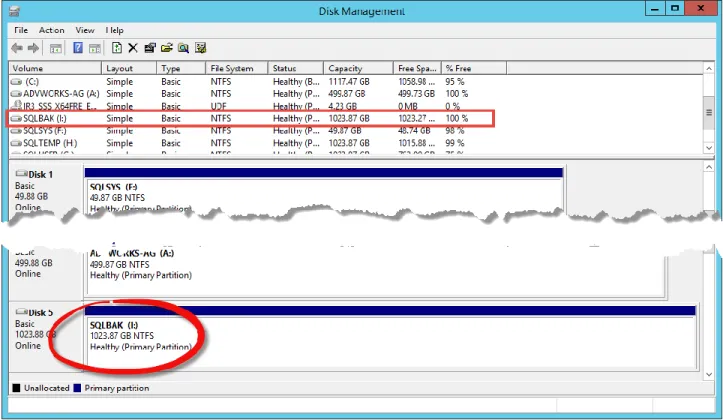Click the Explore magnifier toolbar icon

coord(184,47)
